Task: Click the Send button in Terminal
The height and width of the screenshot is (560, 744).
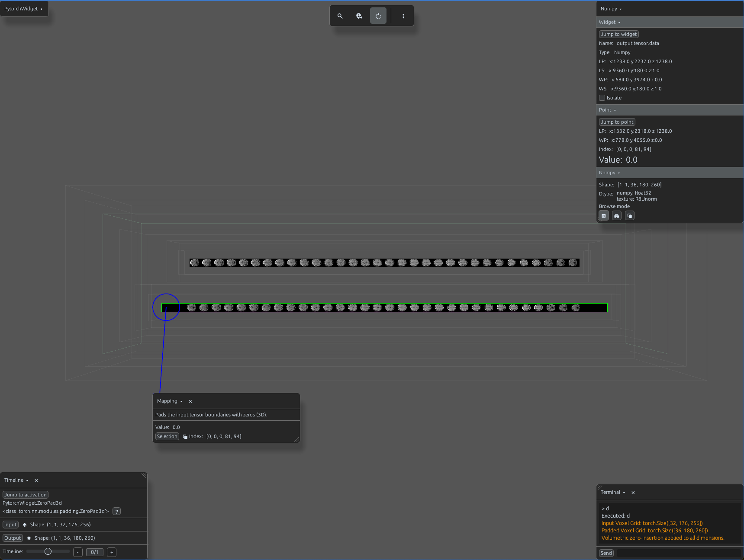Action: [x=606, y=553]
